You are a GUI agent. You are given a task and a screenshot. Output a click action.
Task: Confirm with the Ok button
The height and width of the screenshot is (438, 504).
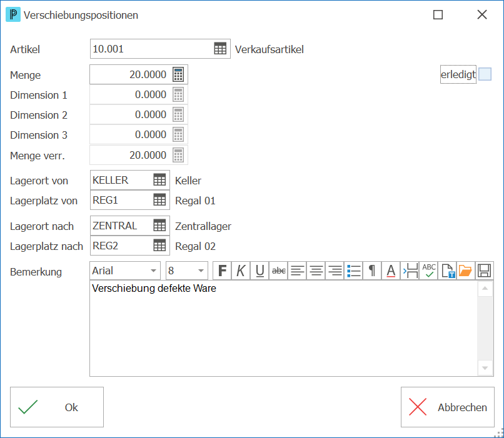click(57, 407)
